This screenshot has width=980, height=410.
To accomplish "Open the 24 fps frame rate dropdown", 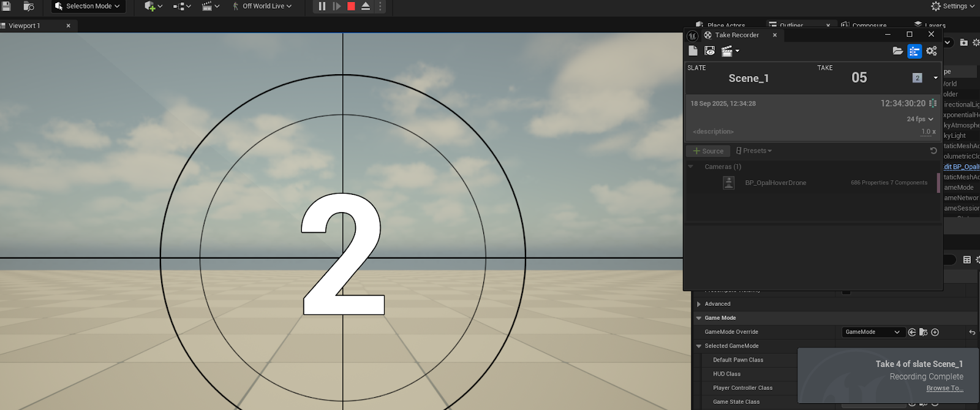I will point(920,119).
